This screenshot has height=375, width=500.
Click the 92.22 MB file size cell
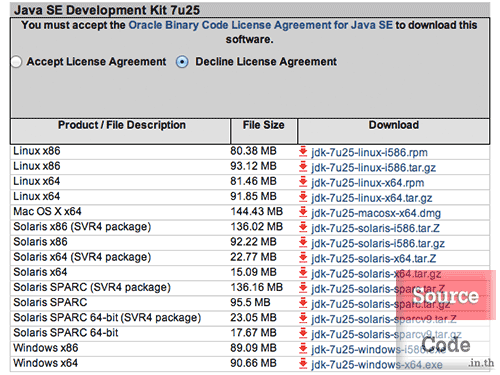pyautogui.click(x=253, y=242)
